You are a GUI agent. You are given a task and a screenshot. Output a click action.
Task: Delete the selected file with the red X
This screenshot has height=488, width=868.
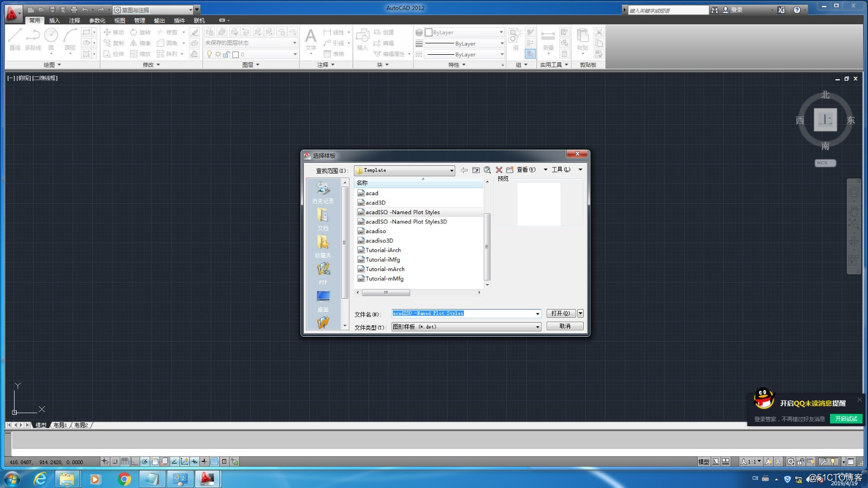[499, 170]
